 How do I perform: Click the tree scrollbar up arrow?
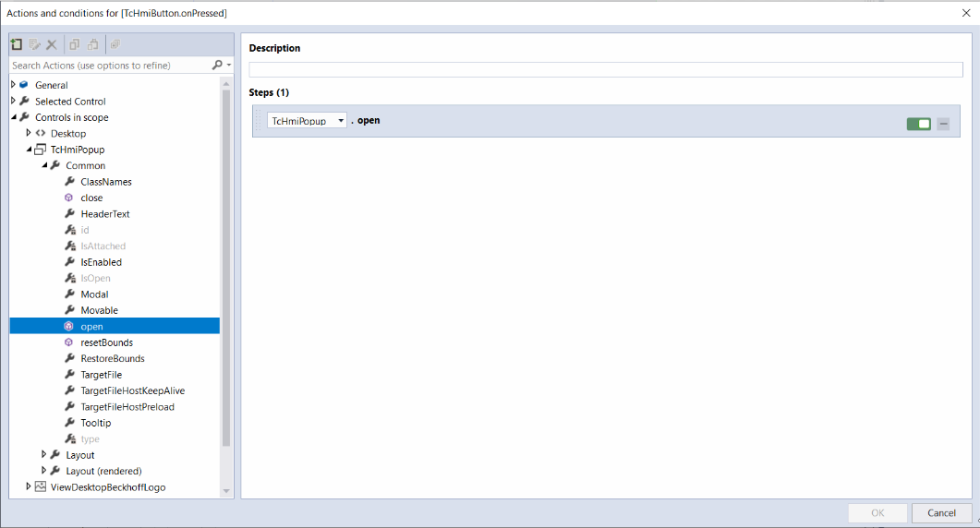[x=226, y=83]
